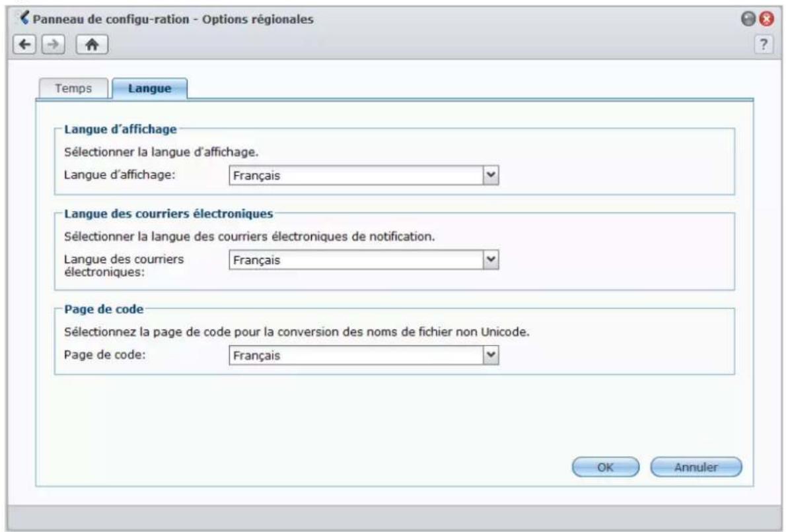The image size is (786, 532).
Task: Click the non-Unicode file name conversion description
Action: click(x=297, y=331)
